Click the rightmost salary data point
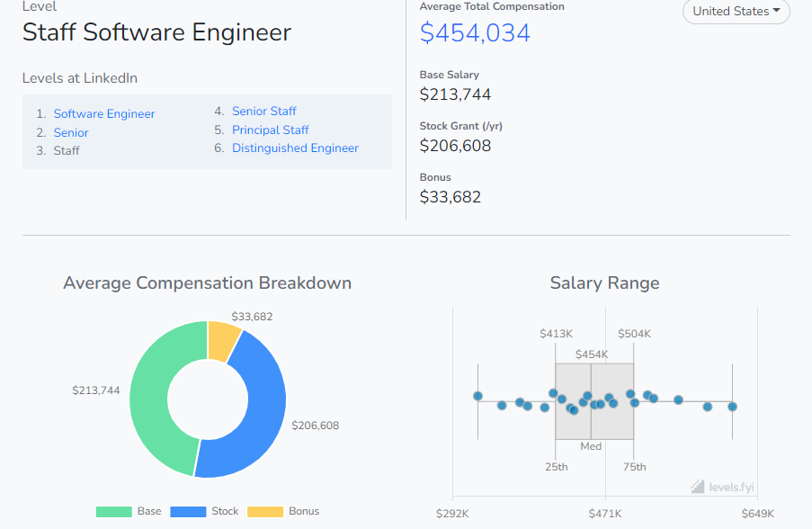Image resolution: width=812 pixels, height=529 pixels. coord(732,407)
